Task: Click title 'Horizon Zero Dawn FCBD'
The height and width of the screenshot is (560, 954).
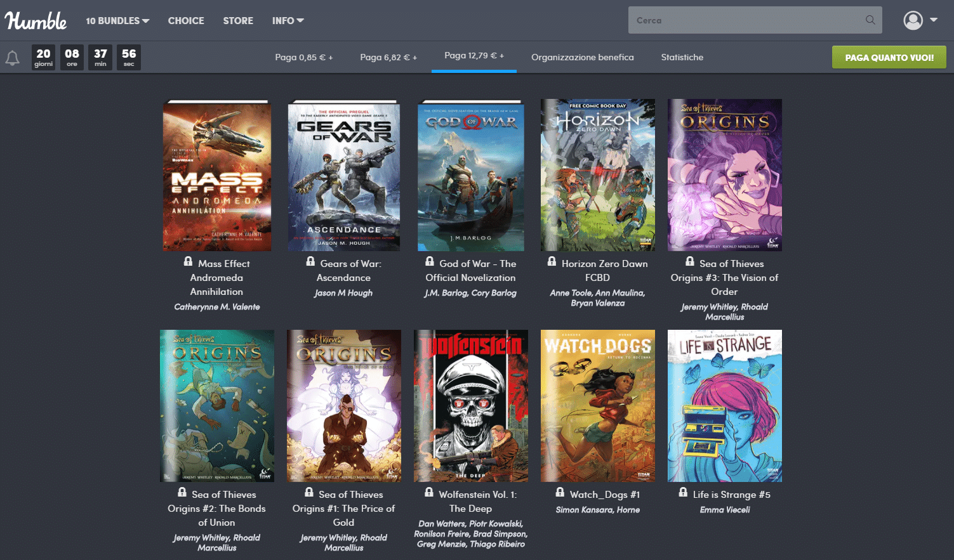Action: pos(598,271)
